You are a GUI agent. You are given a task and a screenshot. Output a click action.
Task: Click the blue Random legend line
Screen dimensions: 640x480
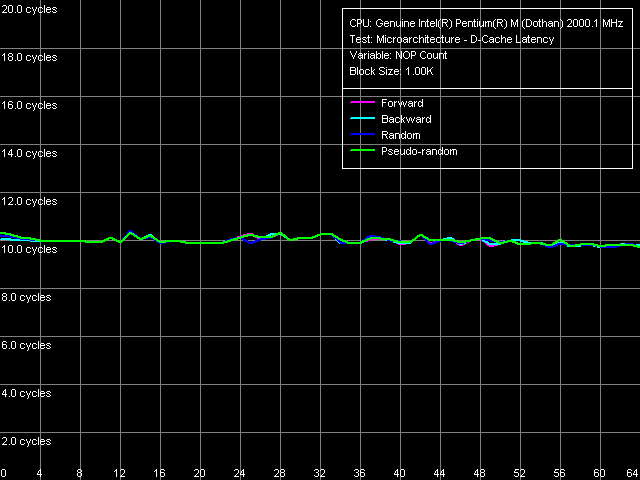(360, 135)
